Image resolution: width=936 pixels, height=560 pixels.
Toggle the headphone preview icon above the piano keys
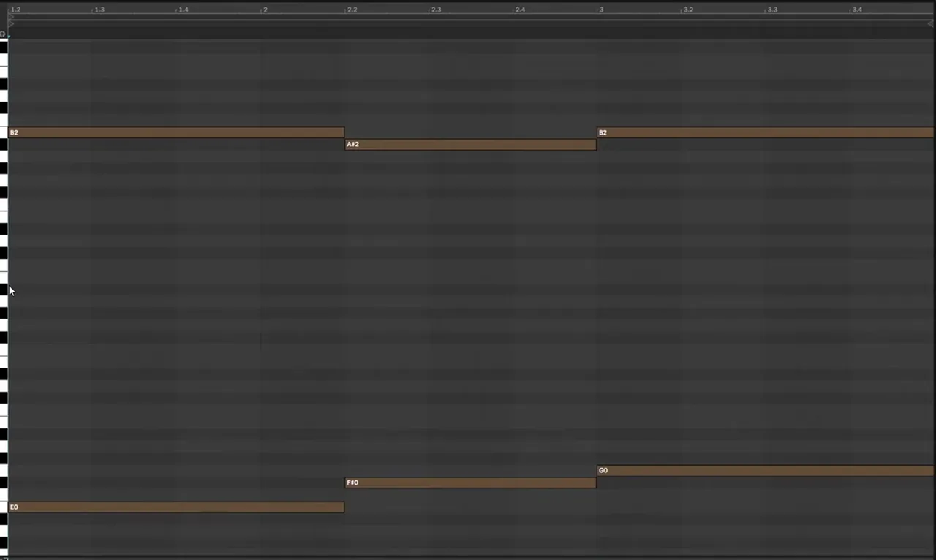point(3,34)
